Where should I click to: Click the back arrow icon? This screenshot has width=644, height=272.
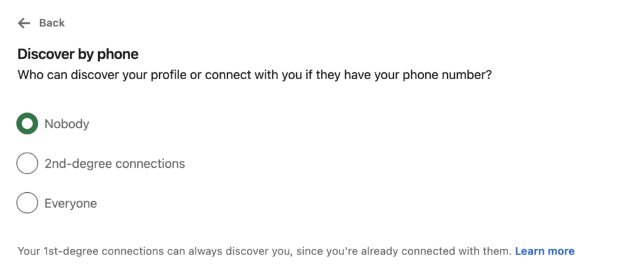24,23
